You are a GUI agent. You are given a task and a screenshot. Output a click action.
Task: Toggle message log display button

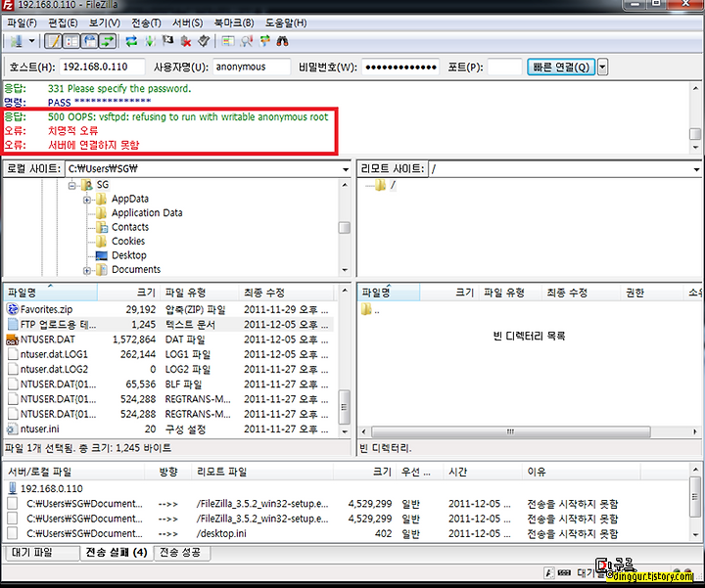point(54,42)
